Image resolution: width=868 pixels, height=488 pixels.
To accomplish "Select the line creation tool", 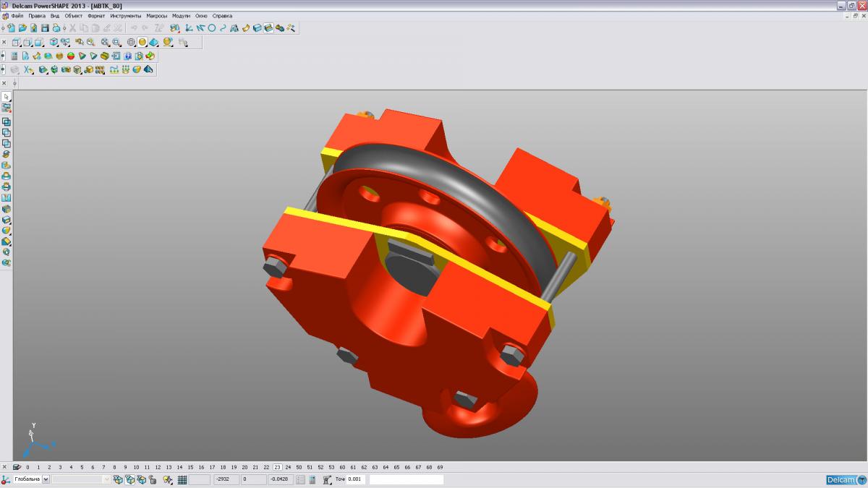I will pyautogui.click(x=200, y=28).
